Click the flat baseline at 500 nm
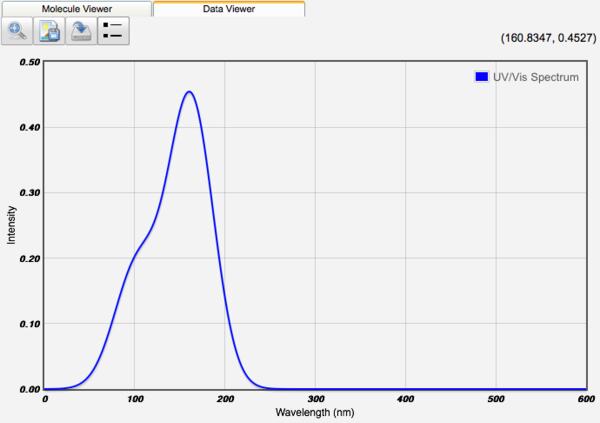The image size is (600, 423). coord(495,388)
